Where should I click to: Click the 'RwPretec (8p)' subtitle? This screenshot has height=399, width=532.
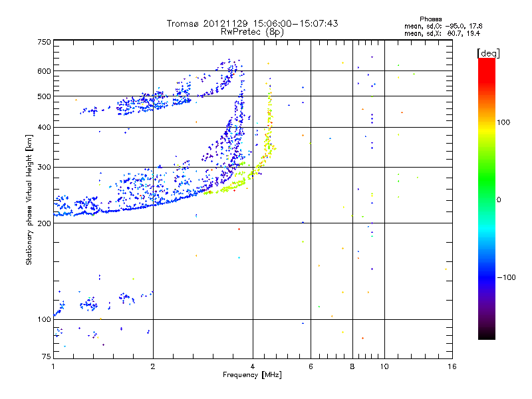tap(252, 32)
